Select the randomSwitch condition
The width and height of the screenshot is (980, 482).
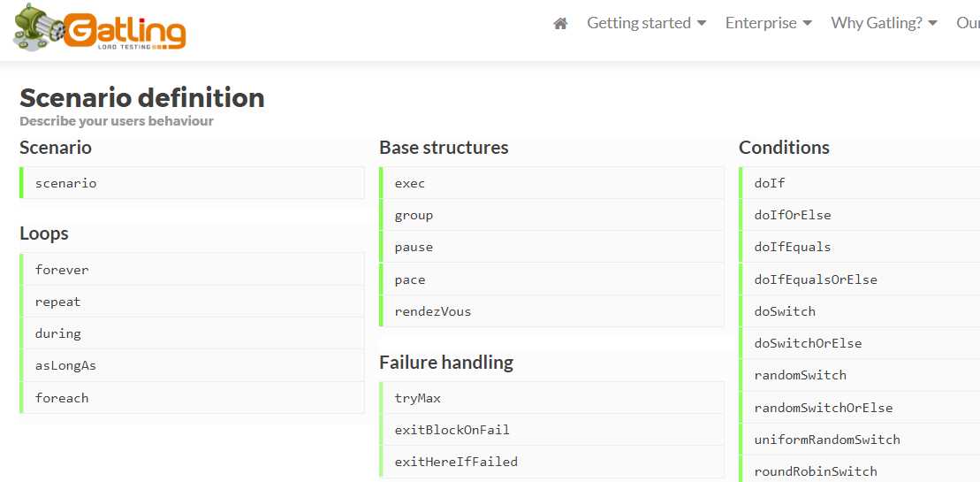click(859, 375)
